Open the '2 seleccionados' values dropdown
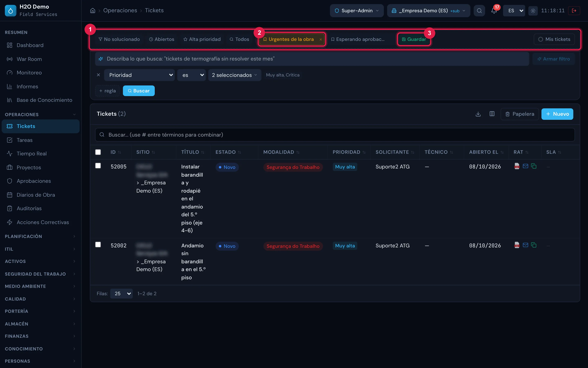The image size is (588, 368). [234, 75]
